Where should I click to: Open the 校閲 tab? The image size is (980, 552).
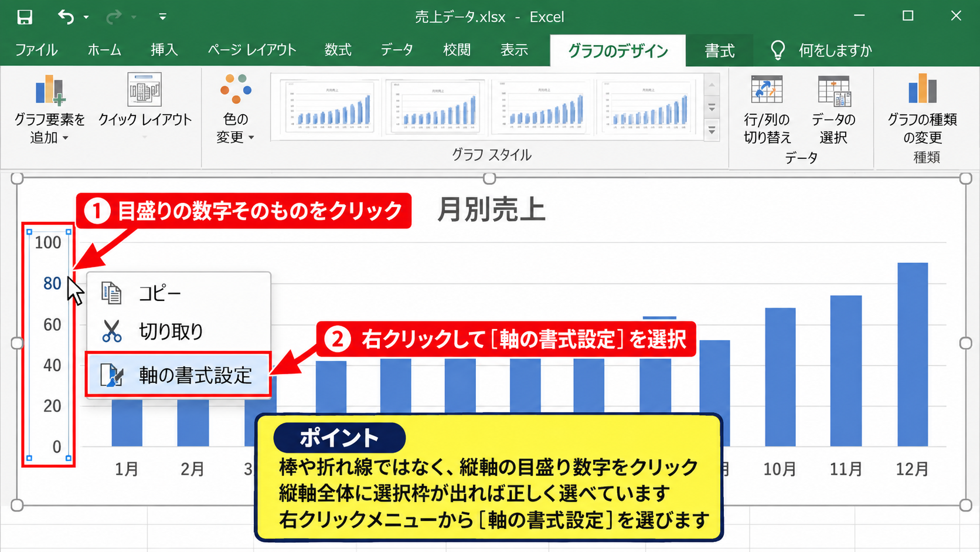(x=457, y=50)
